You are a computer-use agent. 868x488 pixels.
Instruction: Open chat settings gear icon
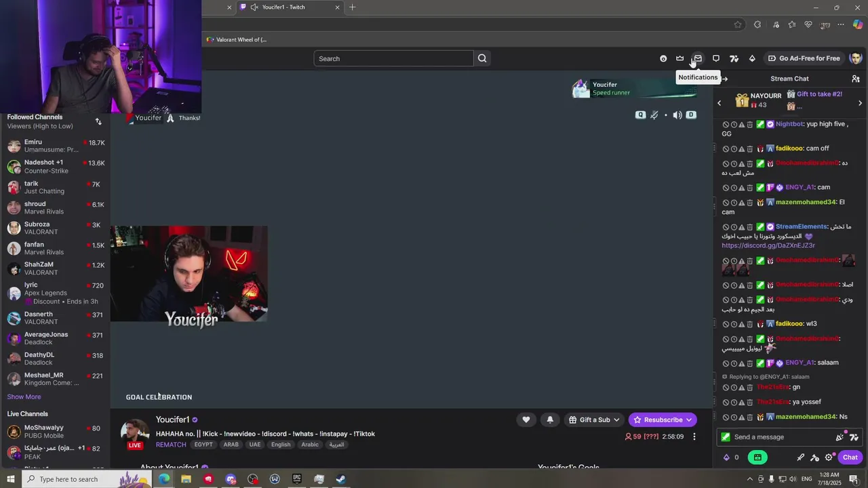pos(829,457)
